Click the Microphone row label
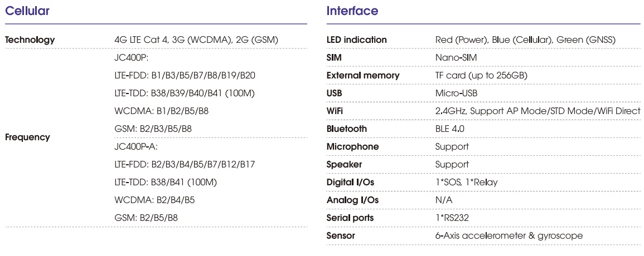Image resolution: width=644 pixels, height=256 pixels. 352,147
